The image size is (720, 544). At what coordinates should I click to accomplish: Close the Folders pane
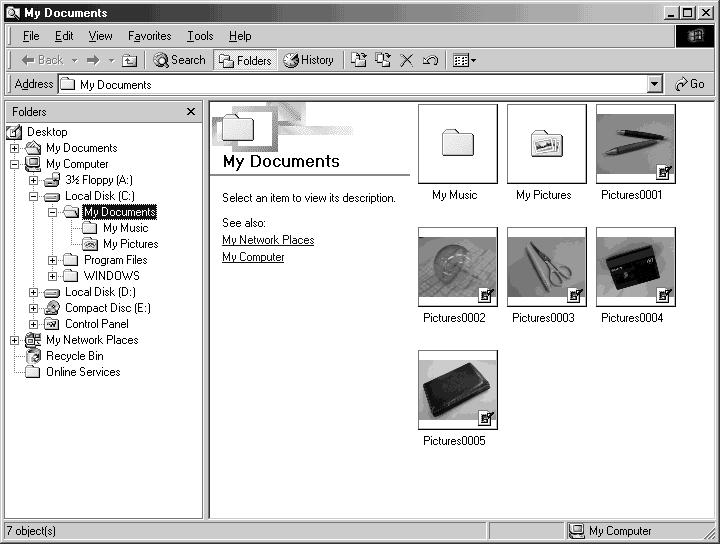[191, 112]
